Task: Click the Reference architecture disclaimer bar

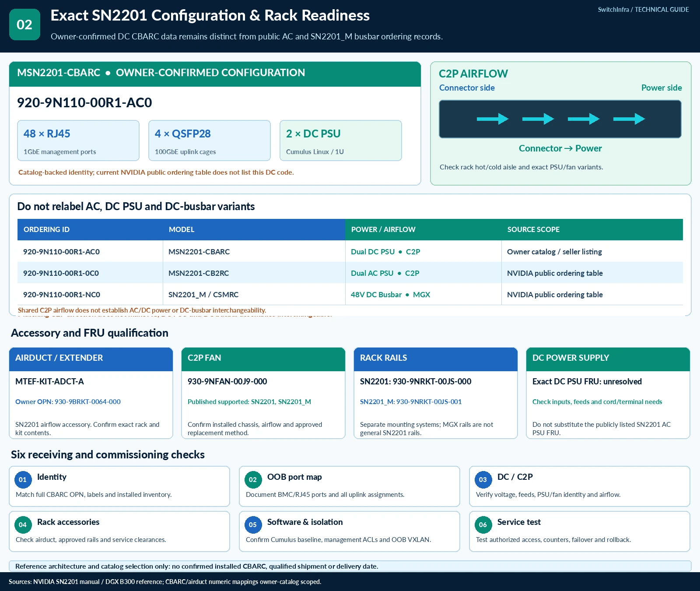Action: tap(350, 566)
